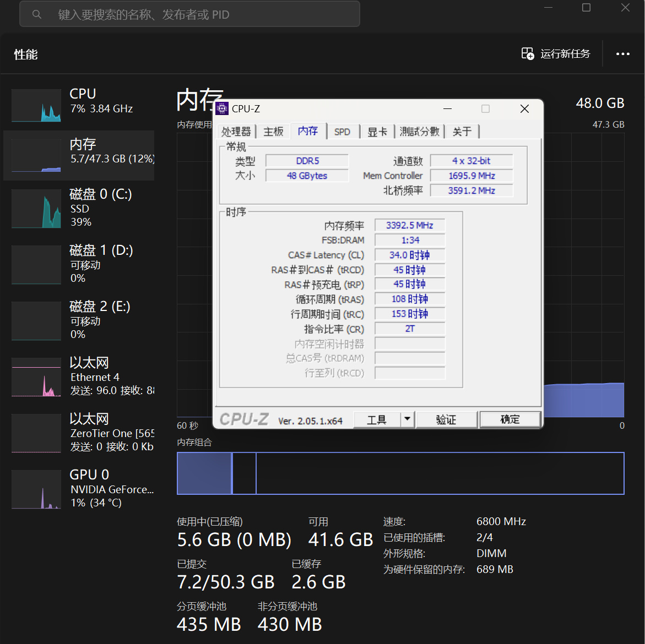
Task: Select ZeroTier One network item
Action: pyautogui.click(x=79, y=433)
